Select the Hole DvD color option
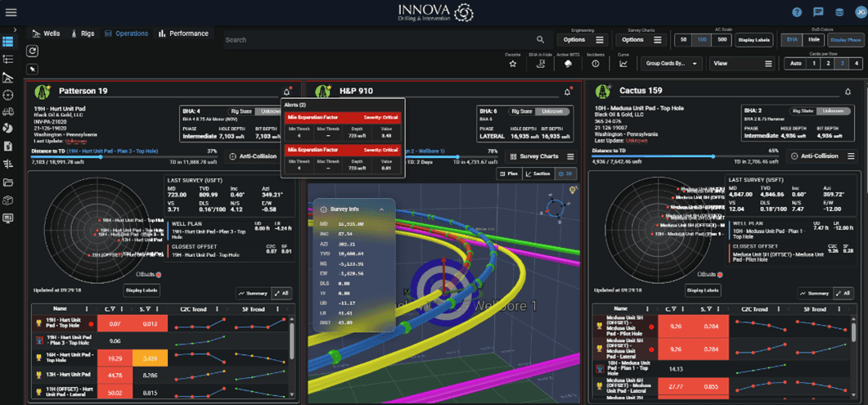The image size is (868, 405). [814, 40]
